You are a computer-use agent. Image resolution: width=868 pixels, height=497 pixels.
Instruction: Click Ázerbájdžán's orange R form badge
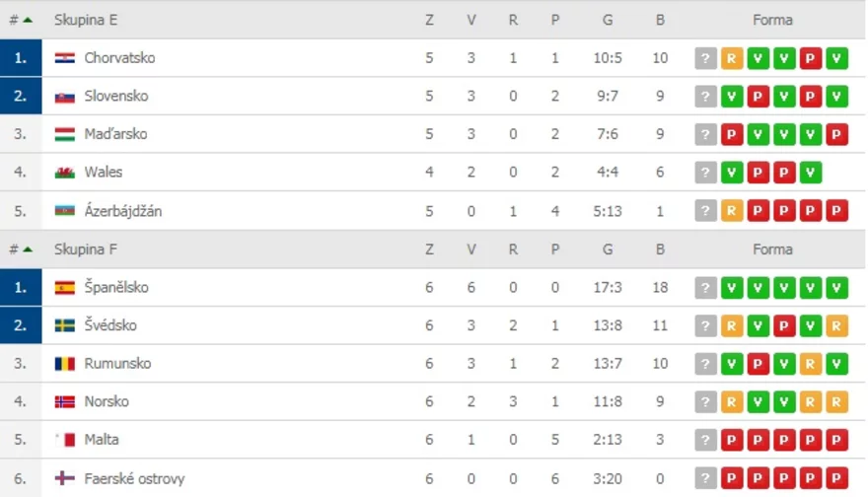[x=731, y=211]
